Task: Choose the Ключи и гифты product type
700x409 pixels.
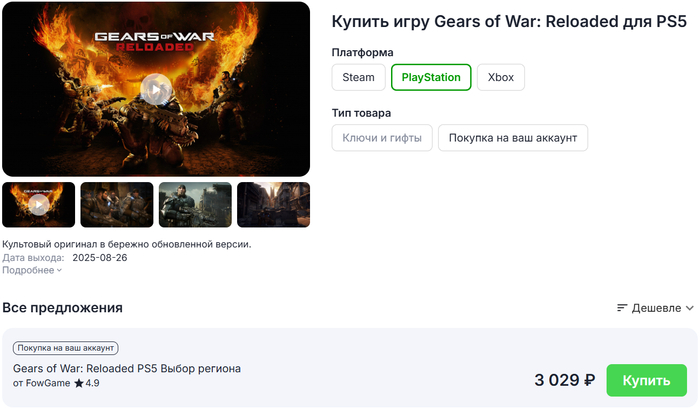Action: tap(382, 138)
